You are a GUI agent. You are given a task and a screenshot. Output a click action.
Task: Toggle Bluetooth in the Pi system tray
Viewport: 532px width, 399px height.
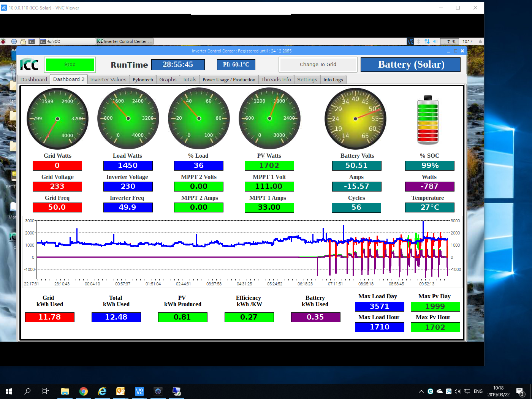[x=418, y=41]
